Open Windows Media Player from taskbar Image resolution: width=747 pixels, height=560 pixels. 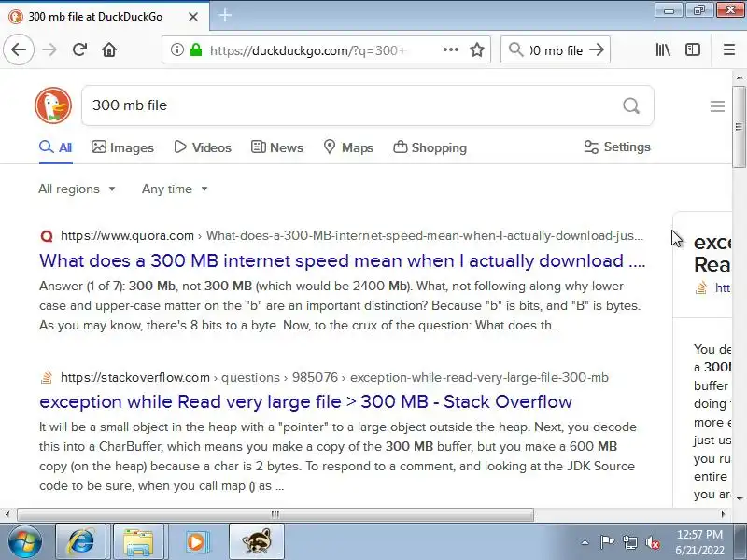tap(196, 542)
